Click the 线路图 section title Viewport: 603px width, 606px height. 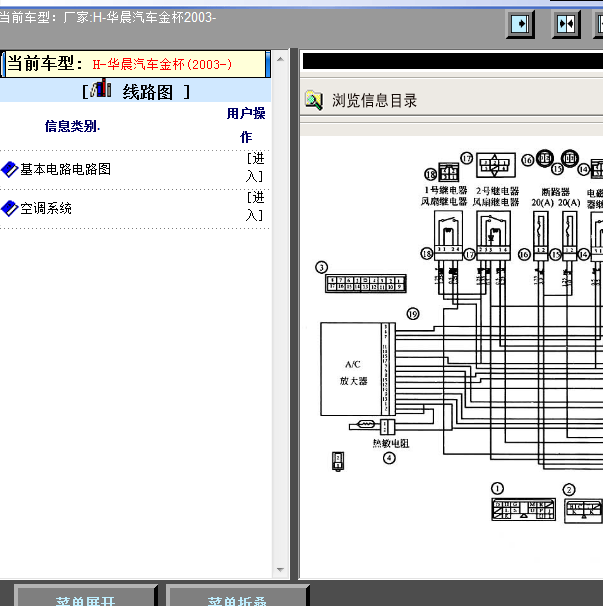pyautogui.click(x=148, y=92)
